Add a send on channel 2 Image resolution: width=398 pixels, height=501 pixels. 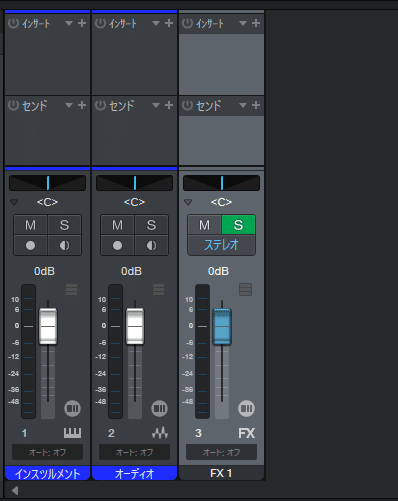(169, 105)
